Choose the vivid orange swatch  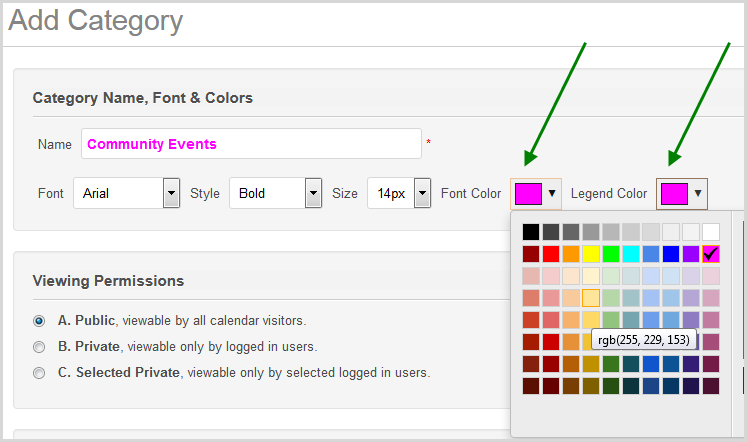(x=571, y=254)
